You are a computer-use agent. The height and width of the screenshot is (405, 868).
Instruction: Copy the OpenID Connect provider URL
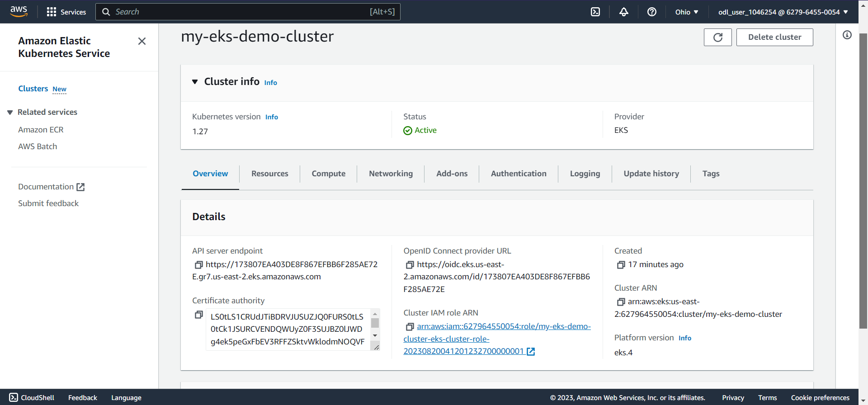pos(410,265)
